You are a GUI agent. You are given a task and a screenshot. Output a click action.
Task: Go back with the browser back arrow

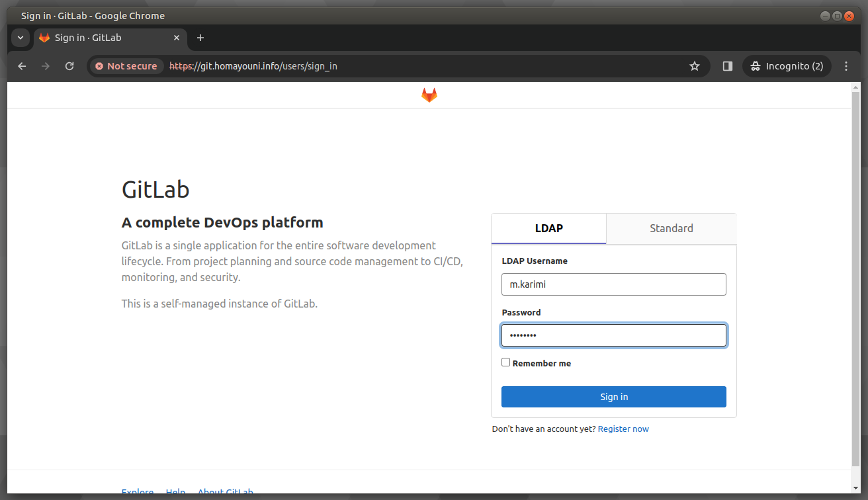(22, 66)
